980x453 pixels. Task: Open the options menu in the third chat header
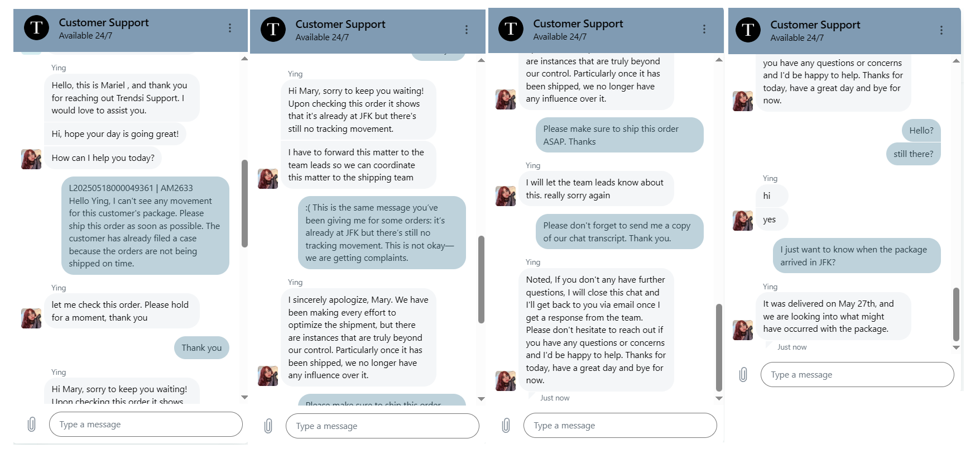click(x=704, y=29)
